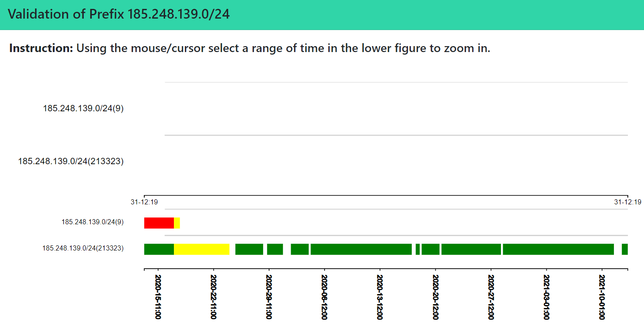Click the Validation of Prefix 185.248.139.0/24 heading
Image resolution: width=644 pixels, height=322 pixels.
pyautogui.click(x=119, y=14)
